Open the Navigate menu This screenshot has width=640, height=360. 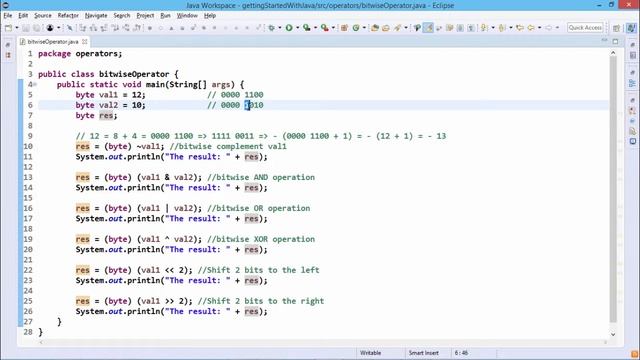(x=96, y=16)
